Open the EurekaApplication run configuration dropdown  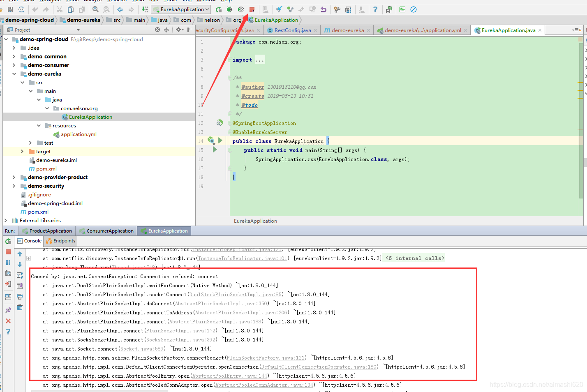tap(181, 9)
